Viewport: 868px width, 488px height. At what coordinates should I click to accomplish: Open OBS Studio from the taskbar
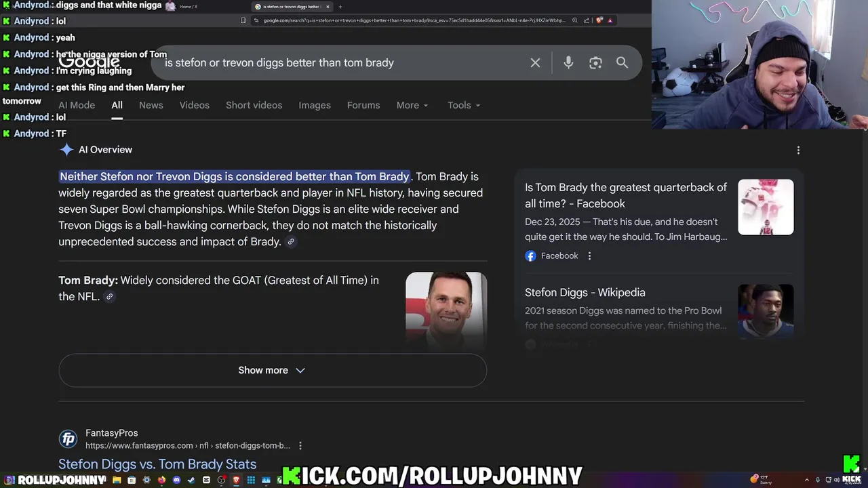pos(221,480)
